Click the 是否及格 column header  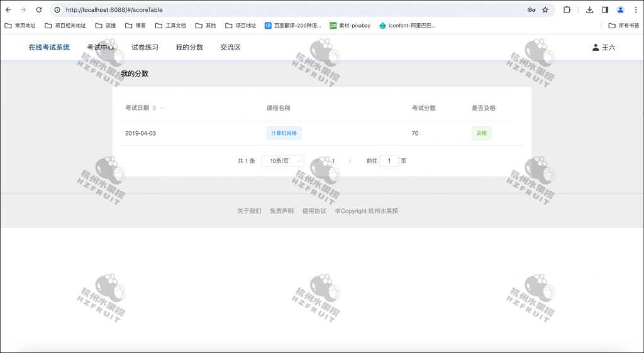click(484, 108)
